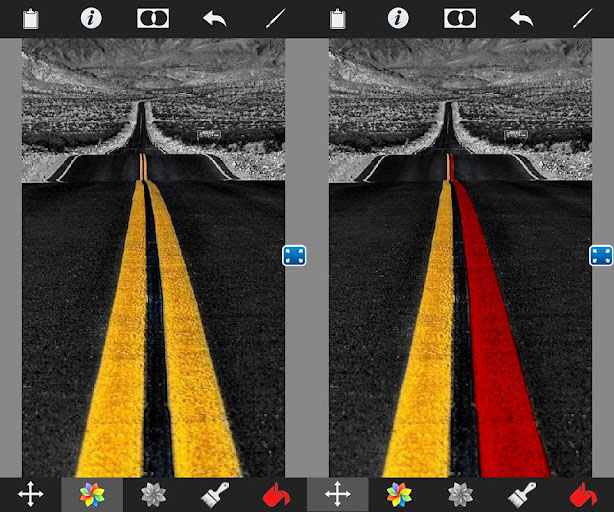Viewport: 614px width, 512px height.
Task: Select paintbrush tool on right screen
Action: [522, 494]
